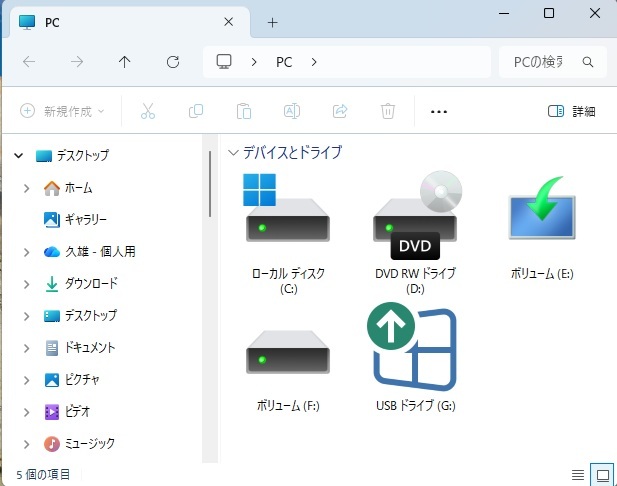Click the Cut scissors icon in toolbar
This screenshot has height=486, width=617.
pyautogui.click(x=148, y=111)
